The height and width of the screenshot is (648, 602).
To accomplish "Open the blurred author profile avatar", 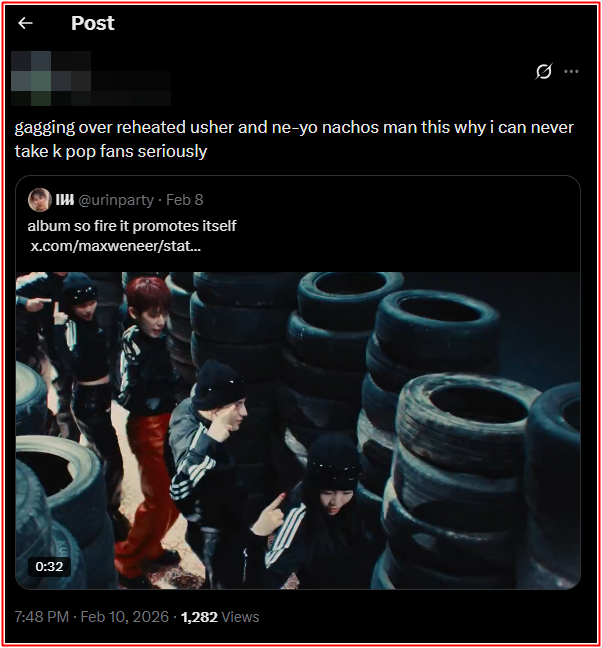I will tap(31, 78).
